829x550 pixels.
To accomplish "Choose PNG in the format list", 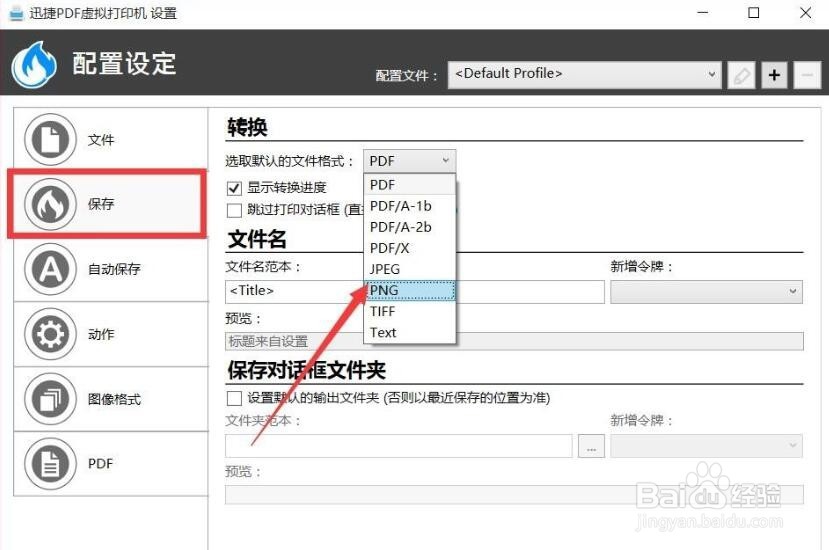I will click(410, 290).
